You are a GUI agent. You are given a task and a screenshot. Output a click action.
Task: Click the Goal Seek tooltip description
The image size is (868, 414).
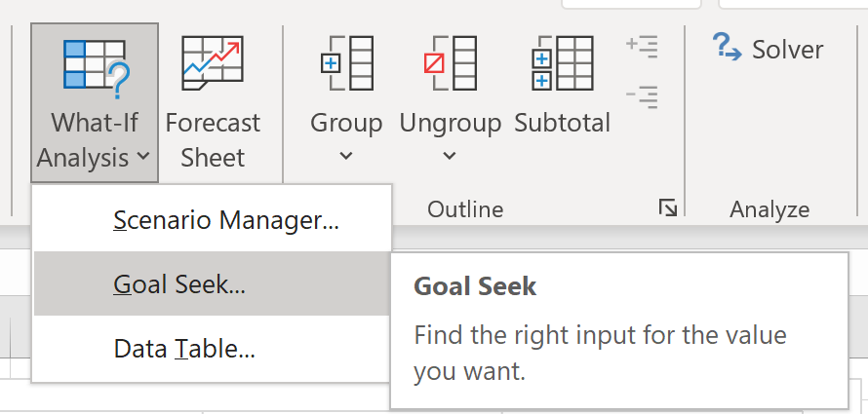[x=600, y=354]
